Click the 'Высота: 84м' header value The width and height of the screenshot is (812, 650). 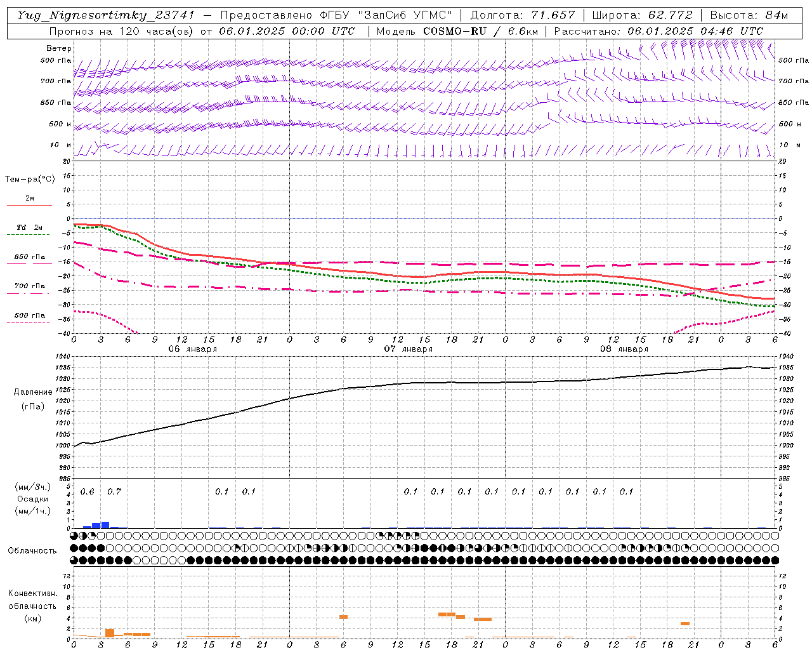click(x=749, y=15)
